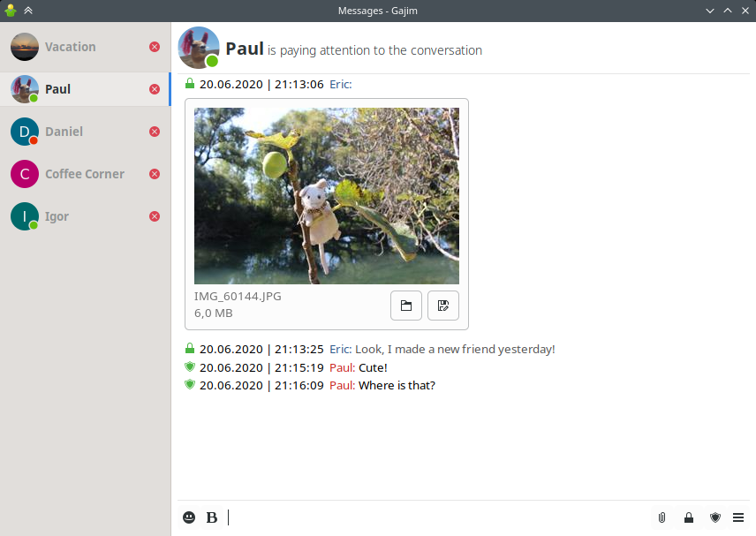Click the 'Cute!' message text
The height and width of the screenshot is (536, 756).
374,367
